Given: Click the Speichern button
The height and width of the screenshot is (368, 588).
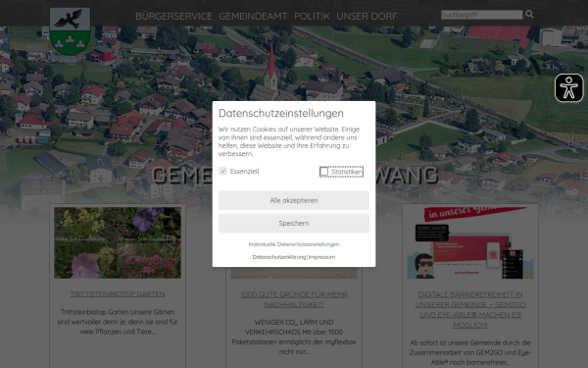Looking at the screenshot, I should (x=294, y=224).
